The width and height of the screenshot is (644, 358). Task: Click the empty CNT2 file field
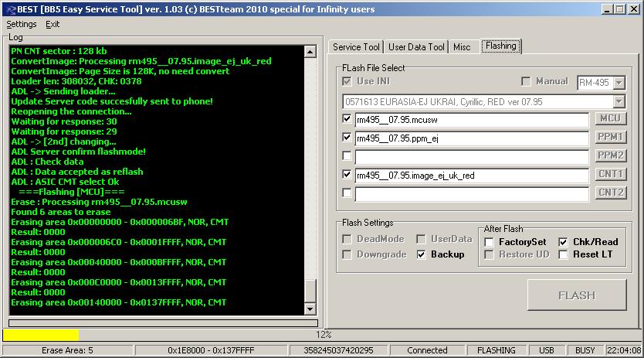pyautogui.click(x=472, y=194)
